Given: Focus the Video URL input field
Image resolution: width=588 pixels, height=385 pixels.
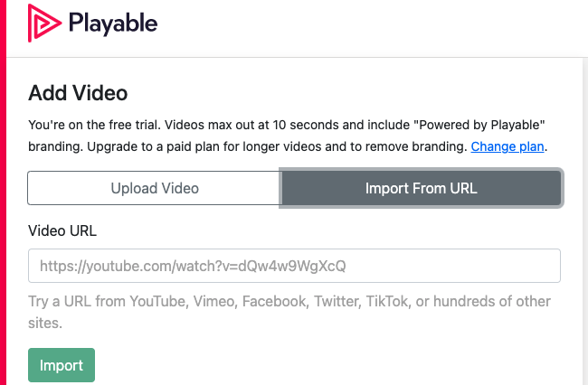Looking at the screenshot, I should point(294,267).
